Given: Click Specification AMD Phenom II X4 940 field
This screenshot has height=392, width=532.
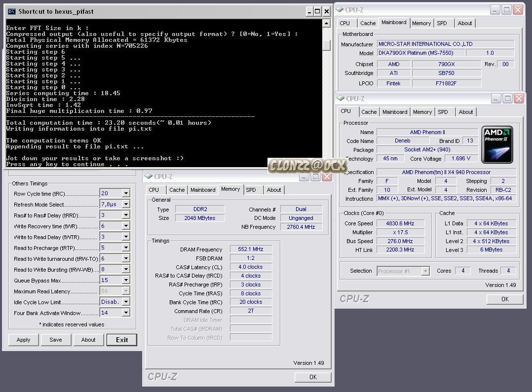Looking at the screenshot, I should 446,172.
